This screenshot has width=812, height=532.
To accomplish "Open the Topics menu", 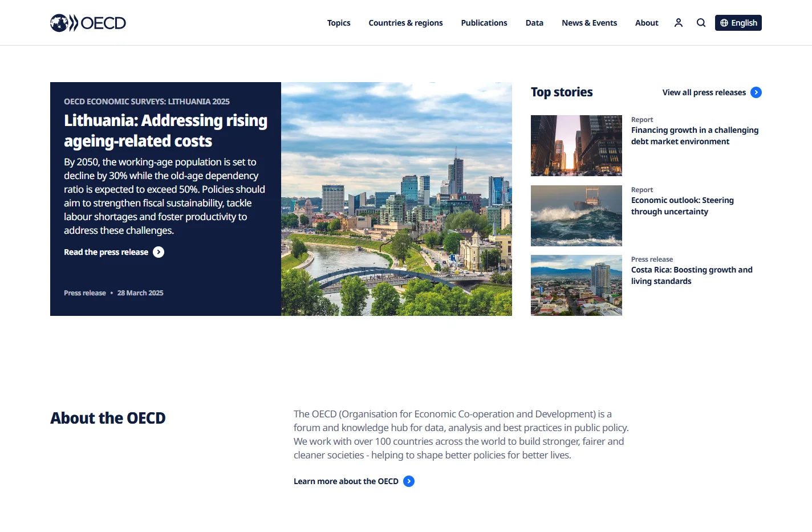I will 339,23.
